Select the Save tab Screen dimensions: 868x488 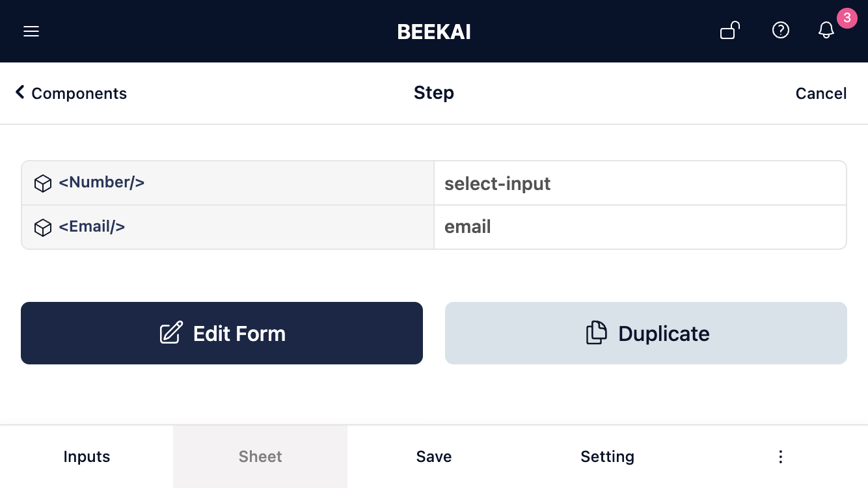(x=434, y=457)
